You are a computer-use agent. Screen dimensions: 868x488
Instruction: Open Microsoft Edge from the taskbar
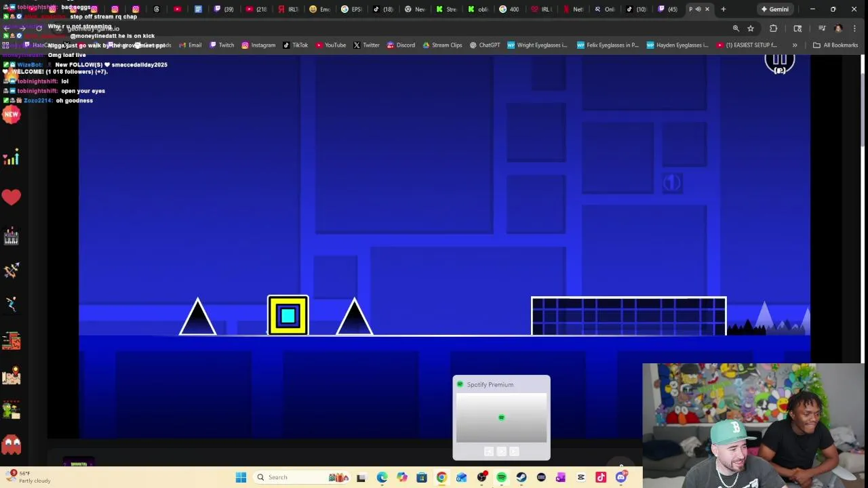pyautogui.click(x=382, y=478)
